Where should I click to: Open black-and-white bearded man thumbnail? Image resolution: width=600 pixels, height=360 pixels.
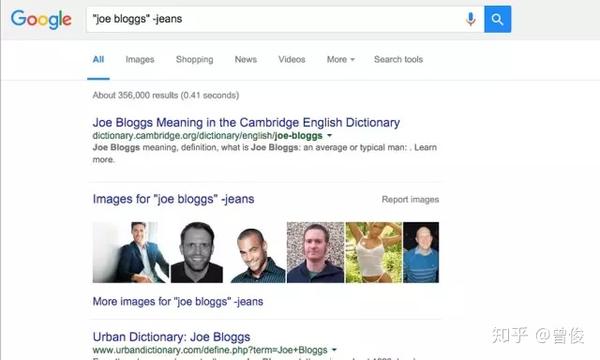pos(197,252)
